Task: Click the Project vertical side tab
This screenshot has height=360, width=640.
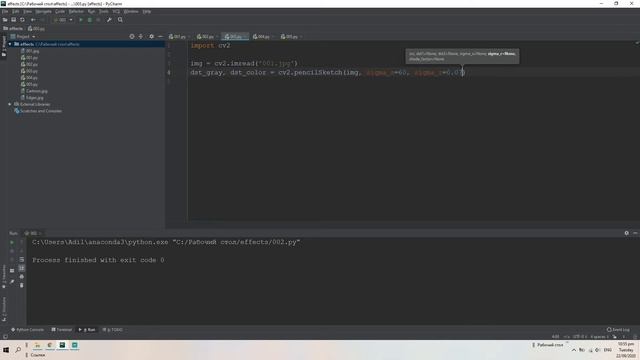Action: pos(4,46)
